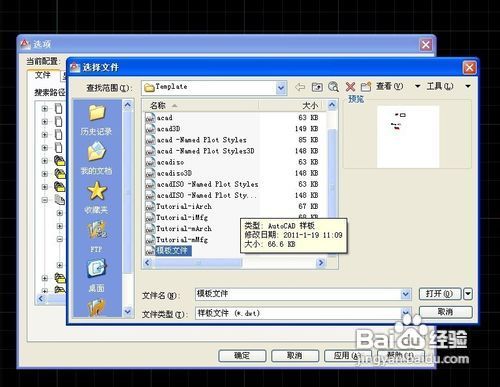Click the places bar scroll up arrow

(128, 105)
